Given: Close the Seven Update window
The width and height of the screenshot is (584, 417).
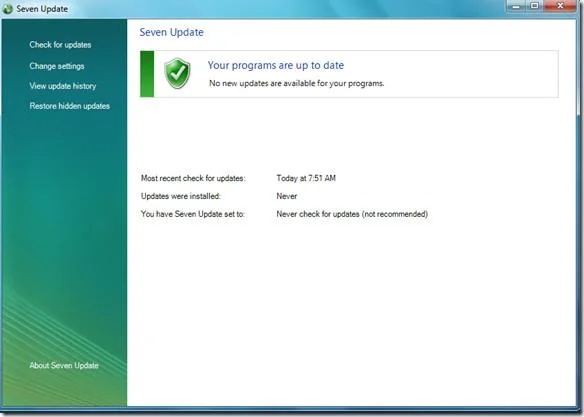Looking at the screenshot, I should point(560,6).
